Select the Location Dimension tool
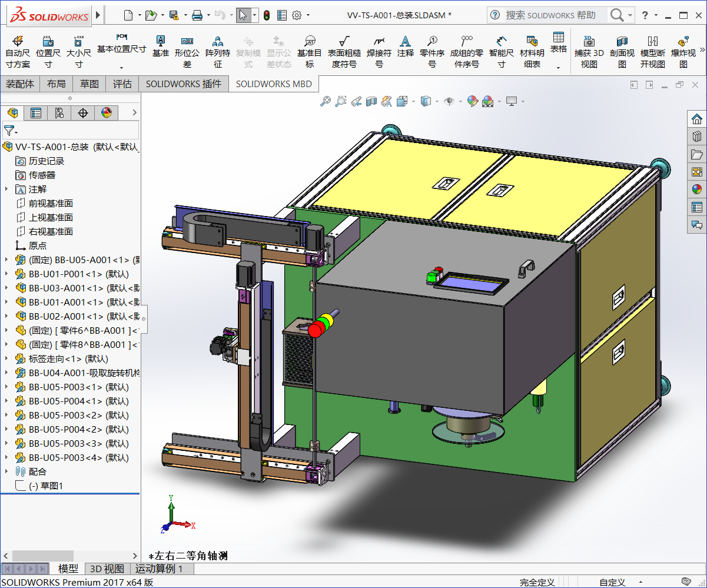This screenshot has width=707, height=588. [48, 51]
